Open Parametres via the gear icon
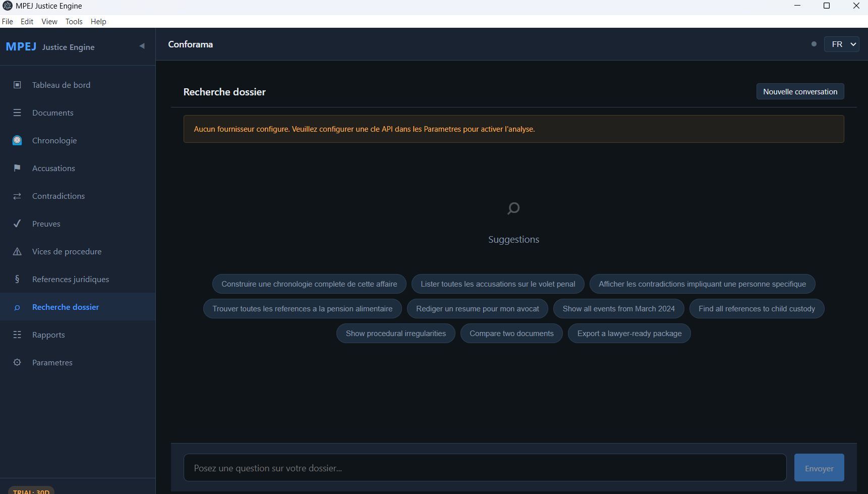This screenshot has width=868, height=494. (x=17, y=362)
